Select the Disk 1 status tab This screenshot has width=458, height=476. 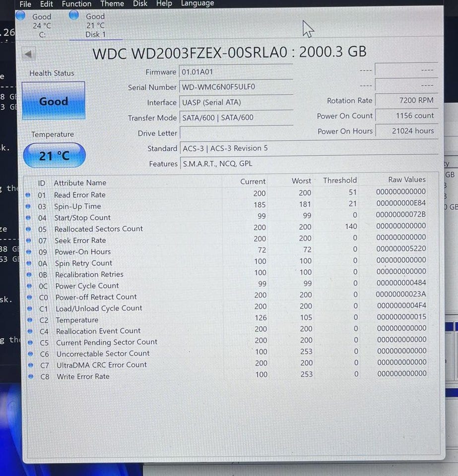[95, 25]
